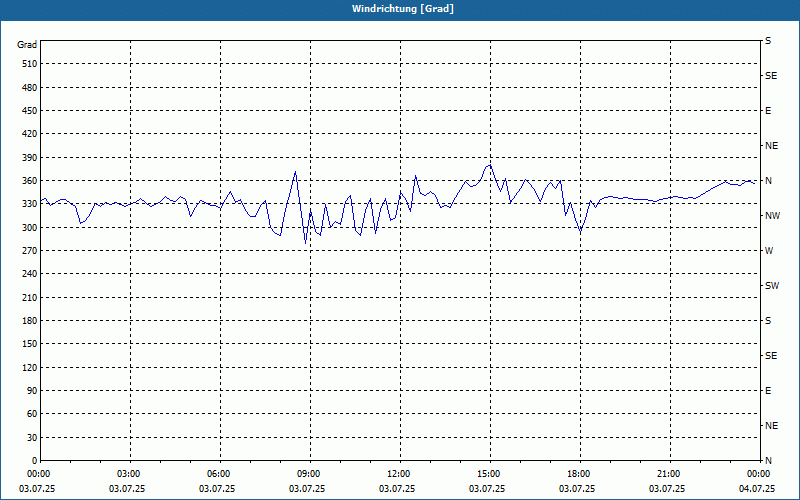Pick the SE compass label near the 120 gridline
The width and height of the screenshot is (800, 500).
[x=771, y=356]
